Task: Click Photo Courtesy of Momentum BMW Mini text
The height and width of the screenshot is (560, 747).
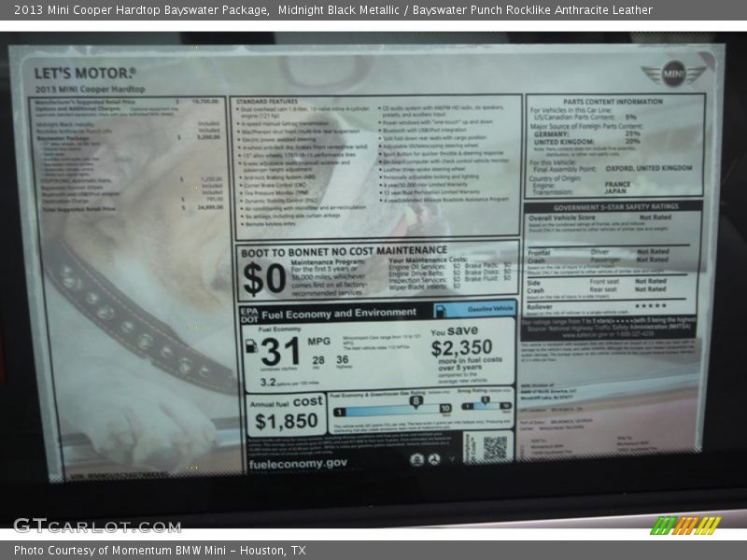Action: coord(160,550)
